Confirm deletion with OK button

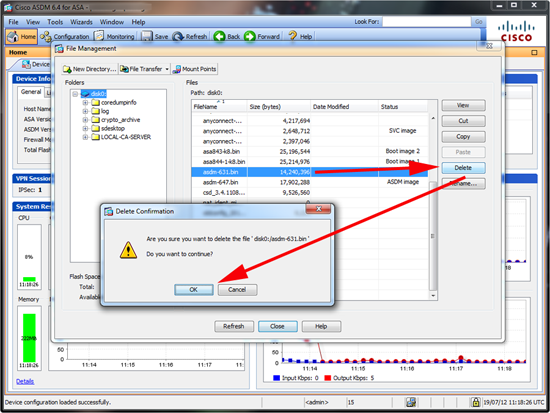(x=194, y=290)
